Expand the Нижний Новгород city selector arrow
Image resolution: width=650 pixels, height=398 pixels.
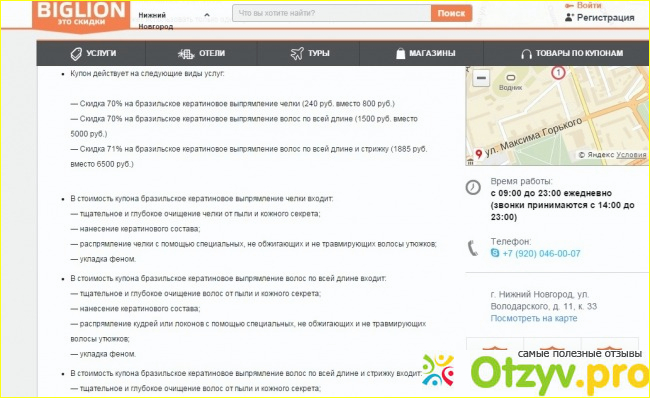[207, 16]
